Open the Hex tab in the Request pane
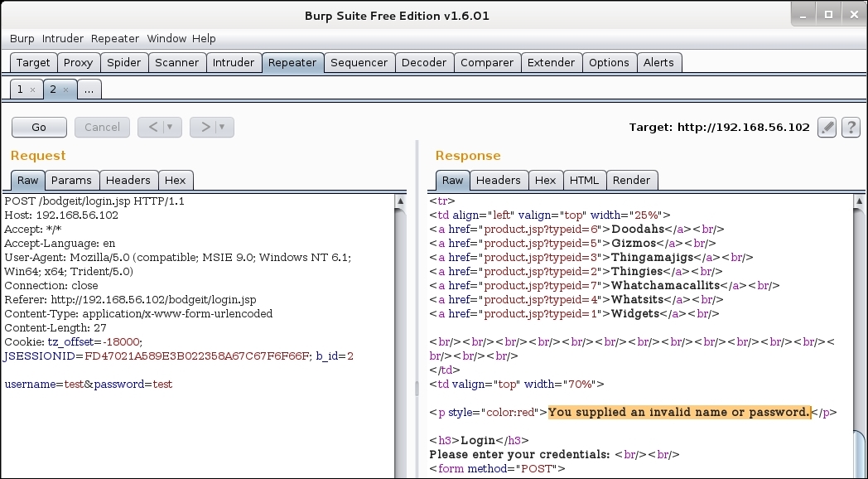 click(x=176, y=180)
